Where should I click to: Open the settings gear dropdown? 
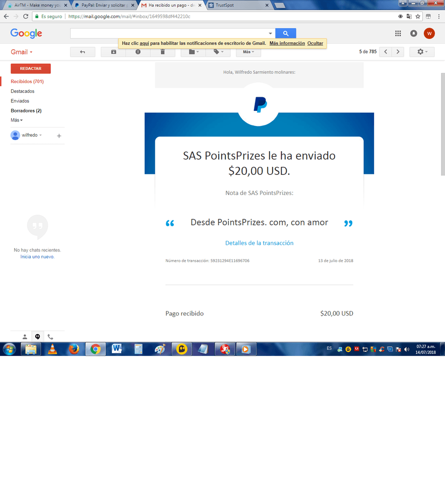422,52
